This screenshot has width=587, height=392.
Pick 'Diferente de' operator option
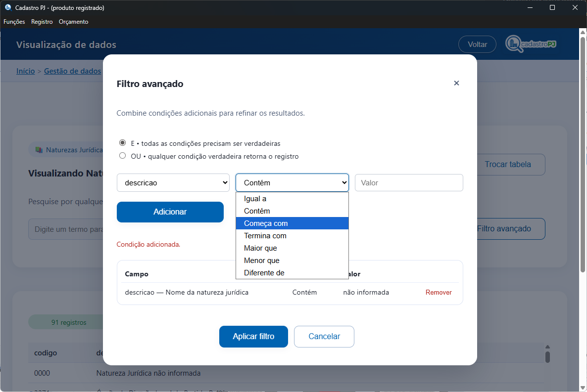click(292, 273)
